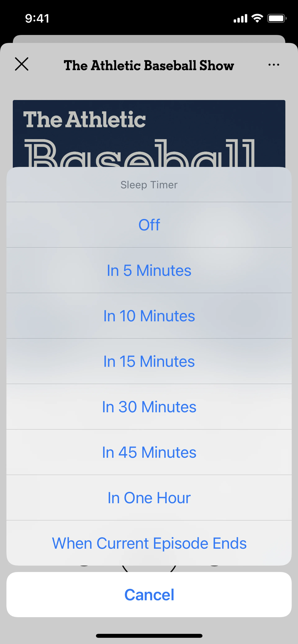Tap the 9:41 clock in status bar
This screenshot has height=644, width=298.
click(37, 18)
